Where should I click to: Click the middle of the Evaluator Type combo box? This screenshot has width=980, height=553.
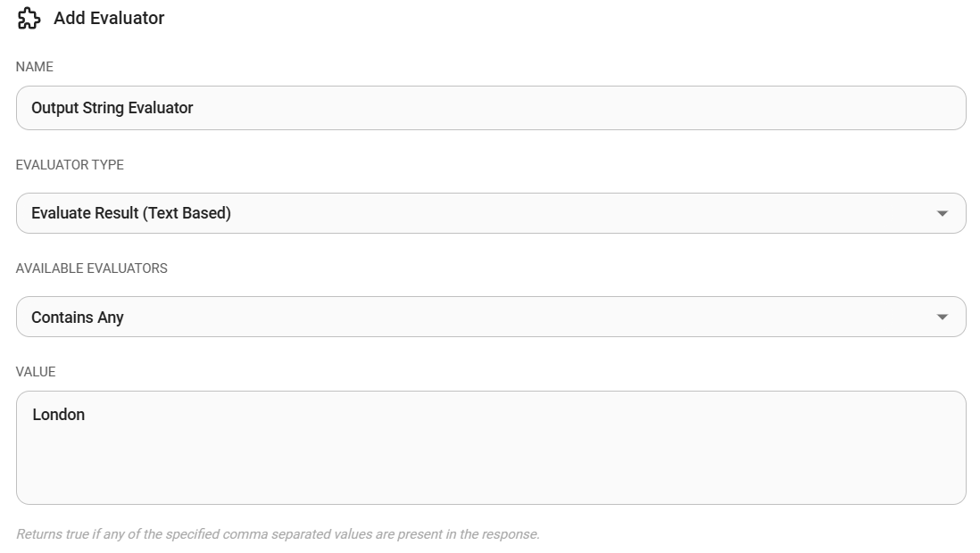point(491,213)
